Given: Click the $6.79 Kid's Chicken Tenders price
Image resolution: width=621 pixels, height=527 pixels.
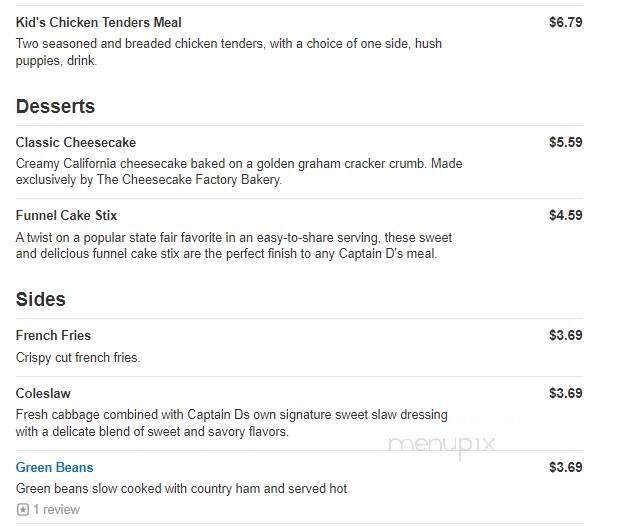Looking at the screenshot, I should (x=565, y=22).
